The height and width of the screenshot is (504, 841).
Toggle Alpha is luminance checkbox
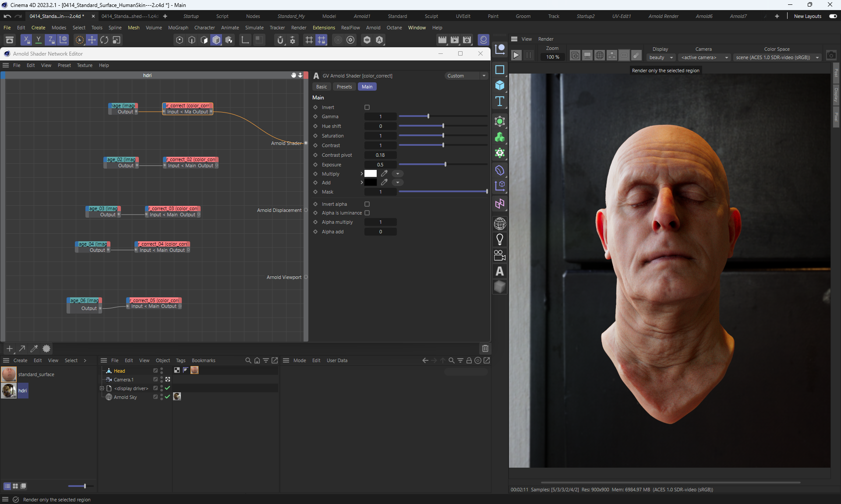[x=367, y=213]
